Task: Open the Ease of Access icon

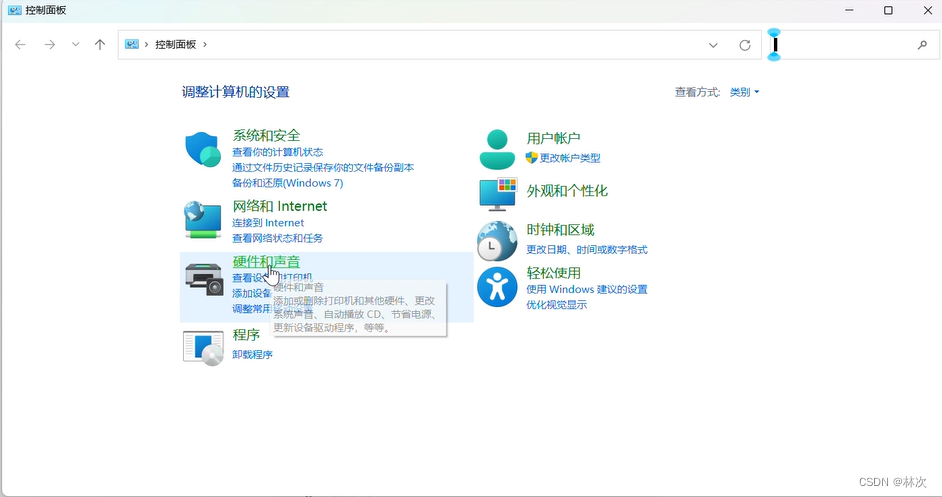Action: [x=497, y=287]
